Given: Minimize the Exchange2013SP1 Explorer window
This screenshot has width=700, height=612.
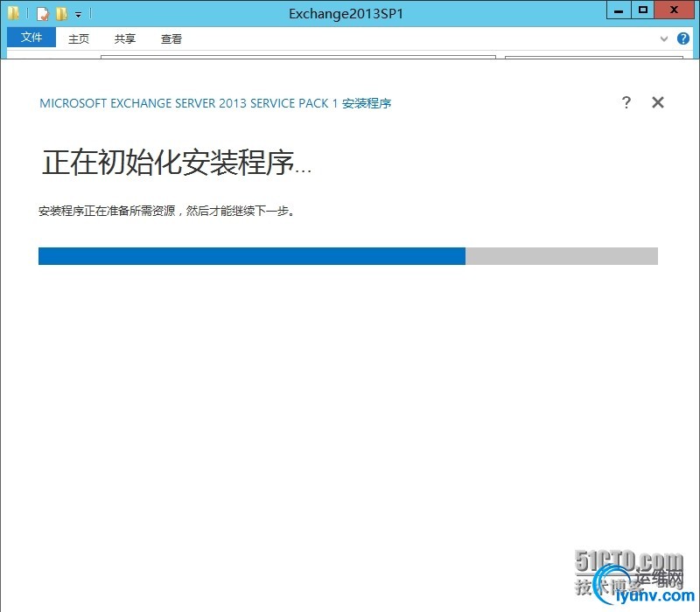Looking at the screenshot, I should point(619,10).
